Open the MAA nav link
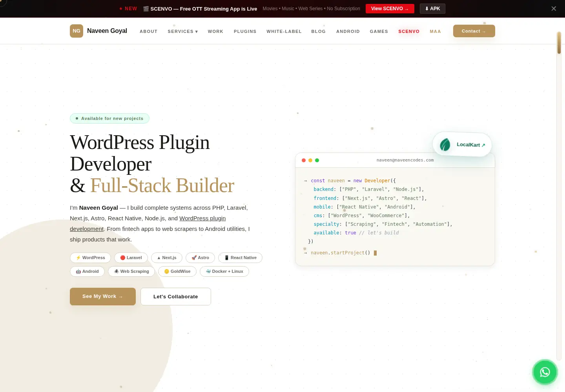This screenshot has width=565, height=392. pos(435,31)
